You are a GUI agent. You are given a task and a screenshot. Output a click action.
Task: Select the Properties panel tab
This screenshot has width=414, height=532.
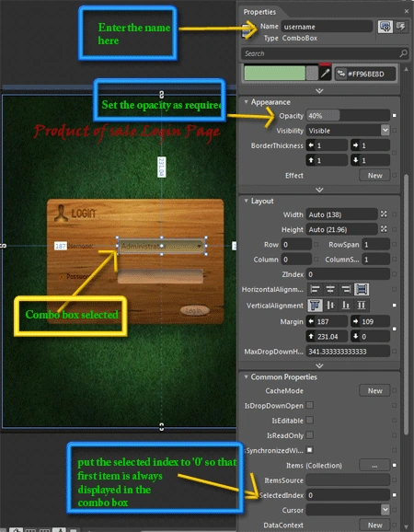pyautogui.click(x=259, y=12)
